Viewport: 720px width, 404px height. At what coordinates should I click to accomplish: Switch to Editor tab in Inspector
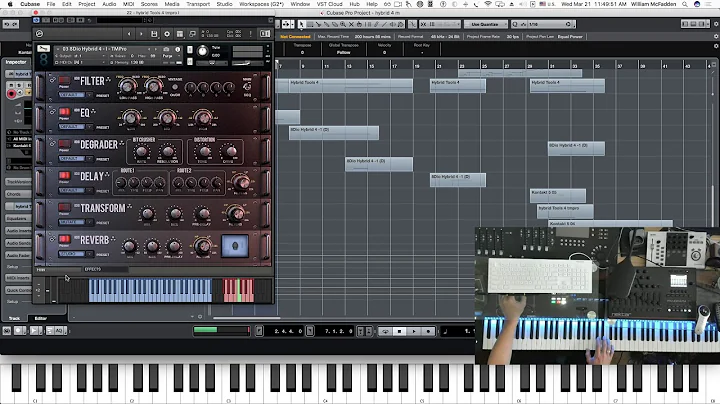coord(40,318)
